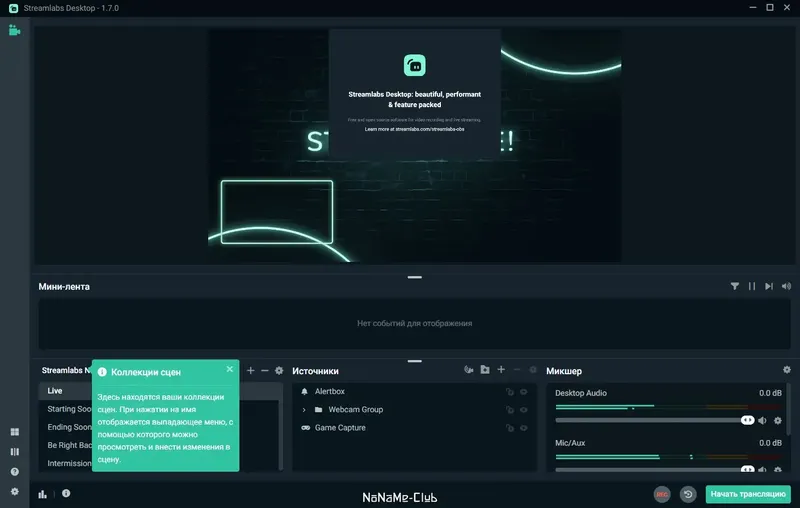800x508 pixels.
Task: Select the webcam frame in preview
Action: (x=277, y=212)
